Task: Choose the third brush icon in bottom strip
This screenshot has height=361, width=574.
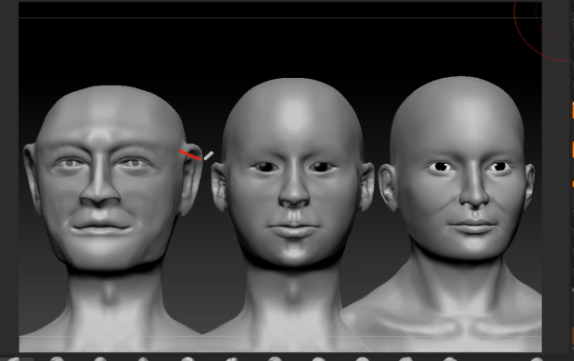Action: point(100,359)
